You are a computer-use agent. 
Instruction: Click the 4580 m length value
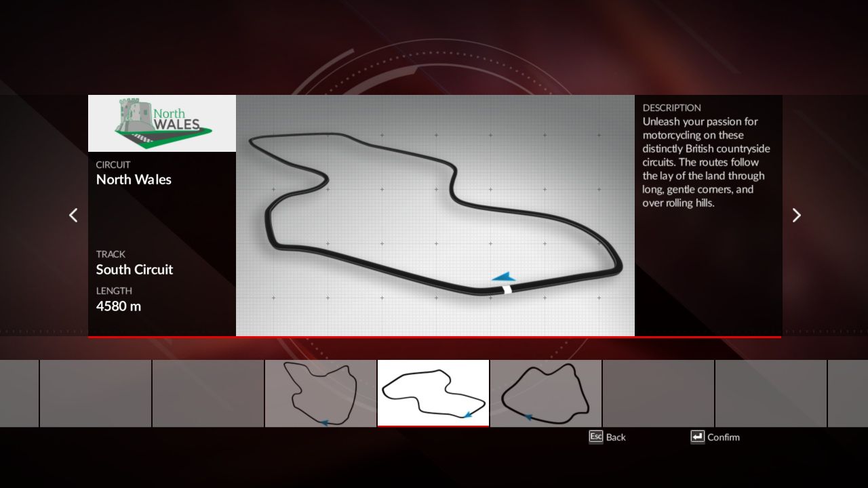click(119, 306)
